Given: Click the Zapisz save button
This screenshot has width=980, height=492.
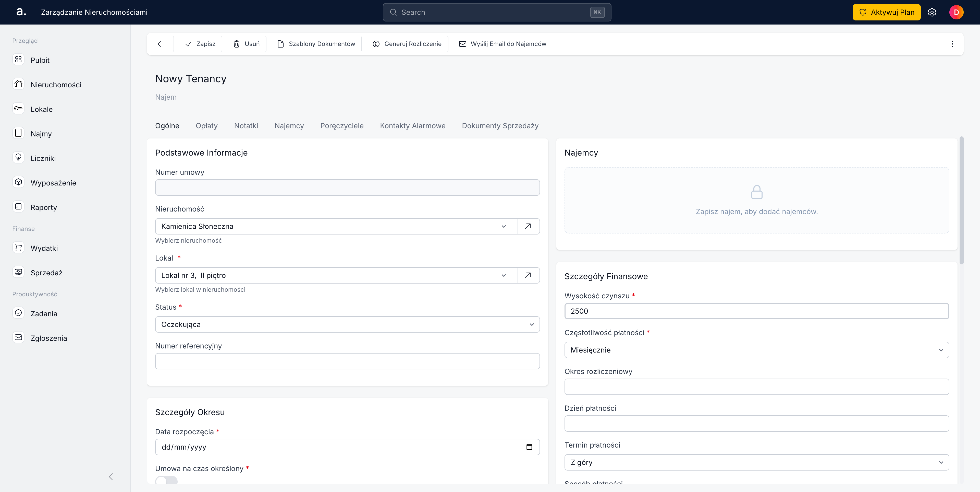Looking at the screenshot, I should 200,44.
